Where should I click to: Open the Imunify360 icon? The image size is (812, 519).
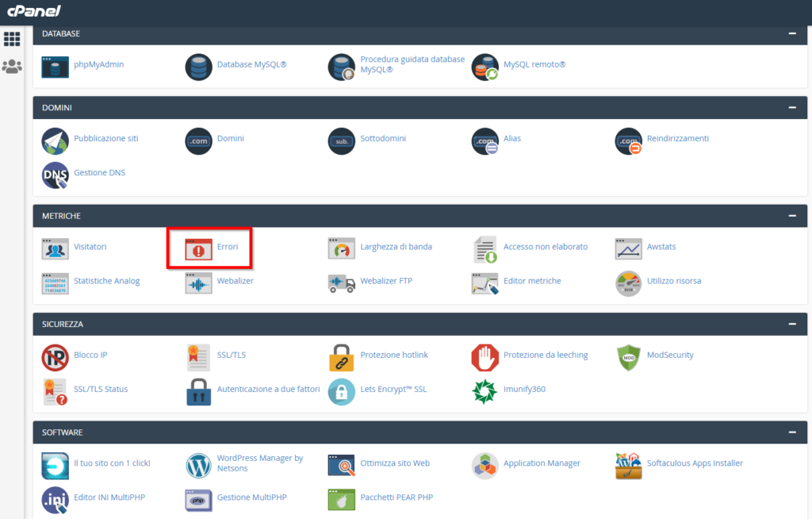[485, 391]
